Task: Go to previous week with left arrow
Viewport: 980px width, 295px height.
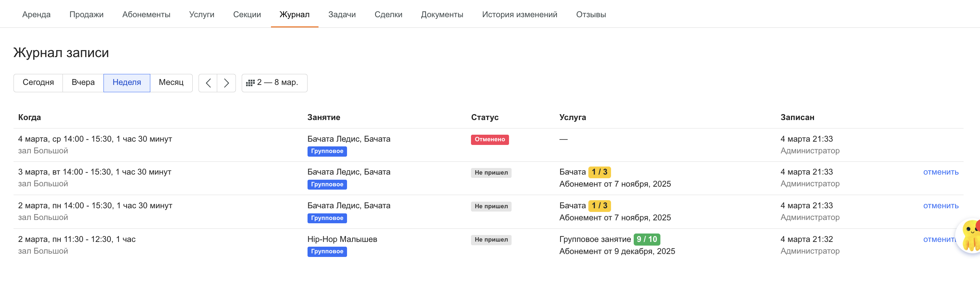Action: tap(208, 83)
